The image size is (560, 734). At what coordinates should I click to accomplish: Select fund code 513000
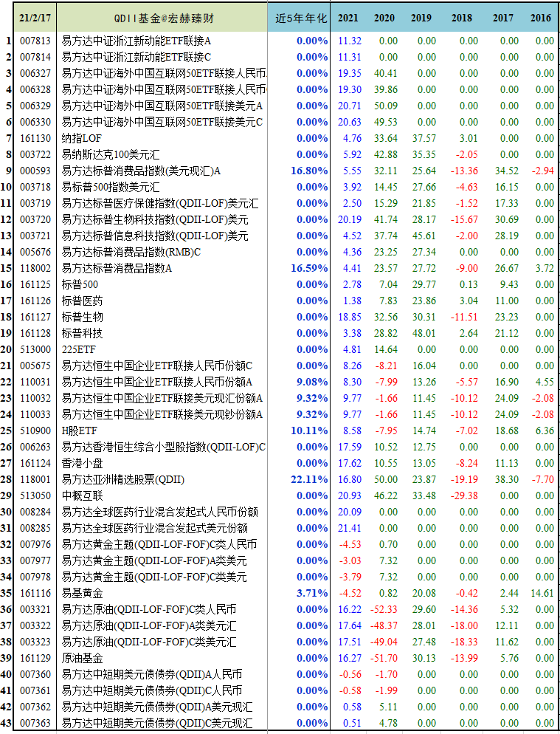tap(35, 350)
